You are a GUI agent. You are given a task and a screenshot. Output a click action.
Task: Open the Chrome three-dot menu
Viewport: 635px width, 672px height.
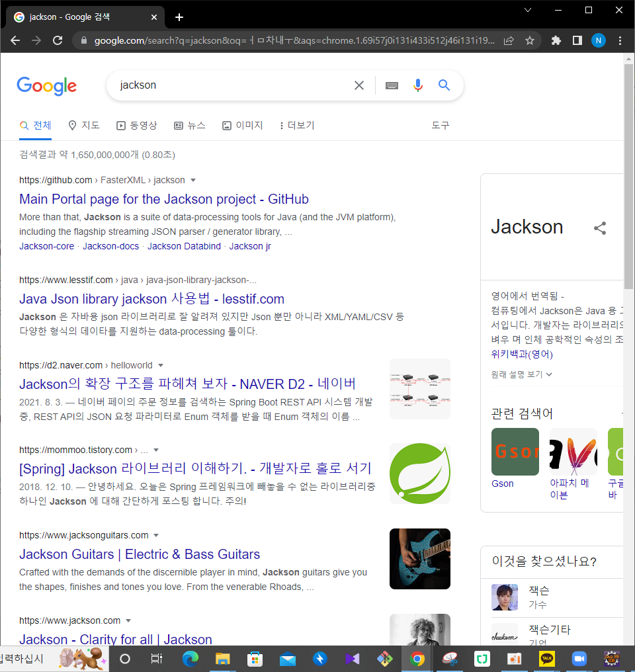(620, 41)
